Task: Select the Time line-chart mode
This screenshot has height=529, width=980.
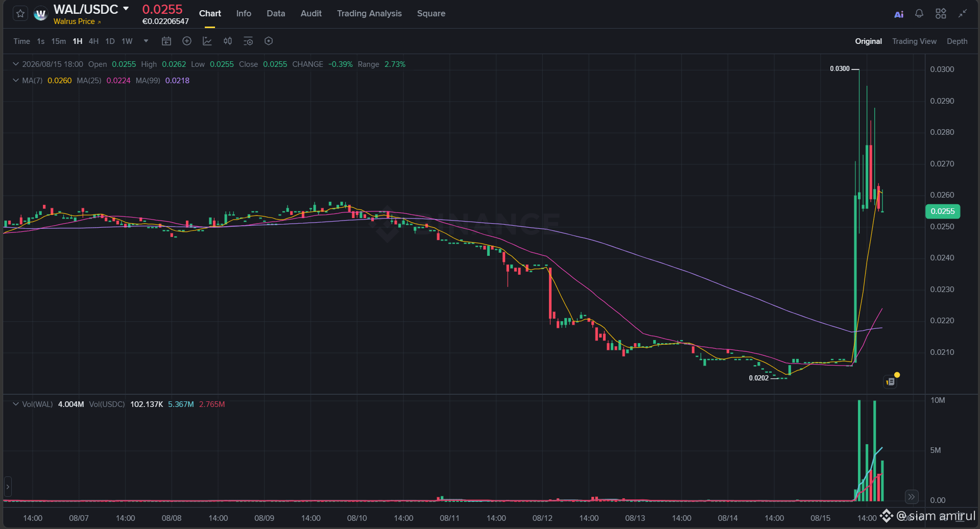Action: coord(21,41)
